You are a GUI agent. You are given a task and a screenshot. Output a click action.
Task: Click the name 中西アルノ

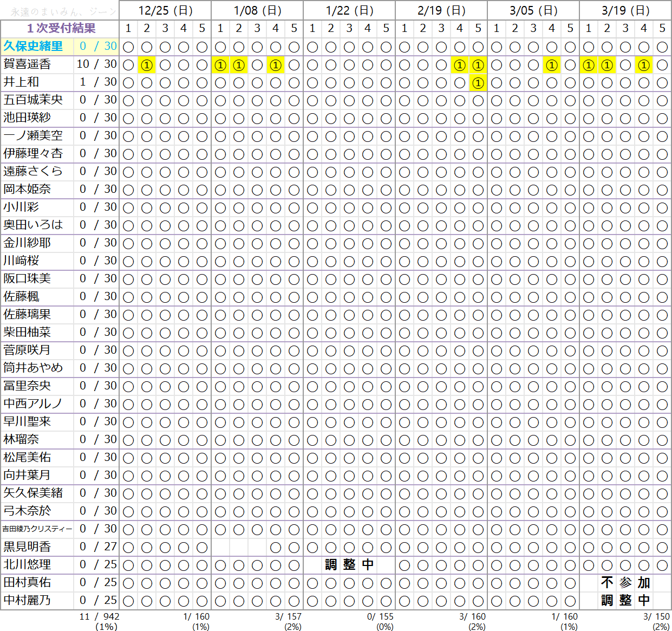[x=33, y=404]
